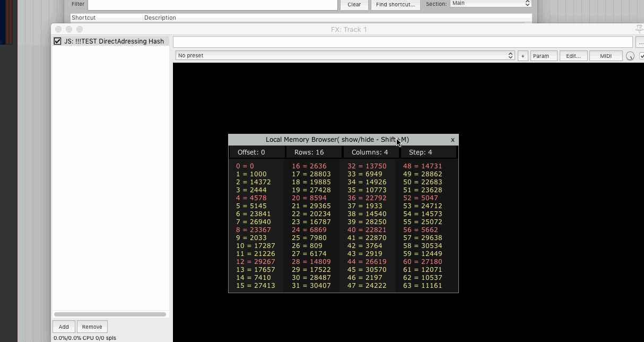
Task: Click memory cell '12 = 29267'
Action: (x=256, y=262)
